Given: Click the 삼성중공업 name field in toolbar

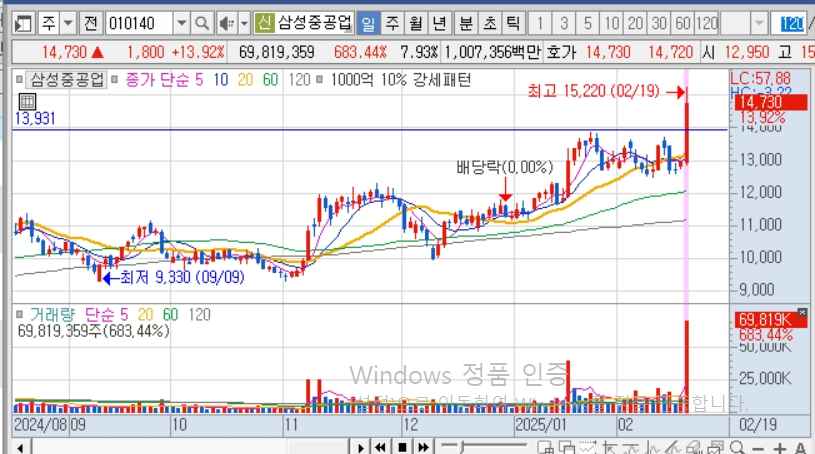Looking at the screenshot, I should [x=314, y=23].
